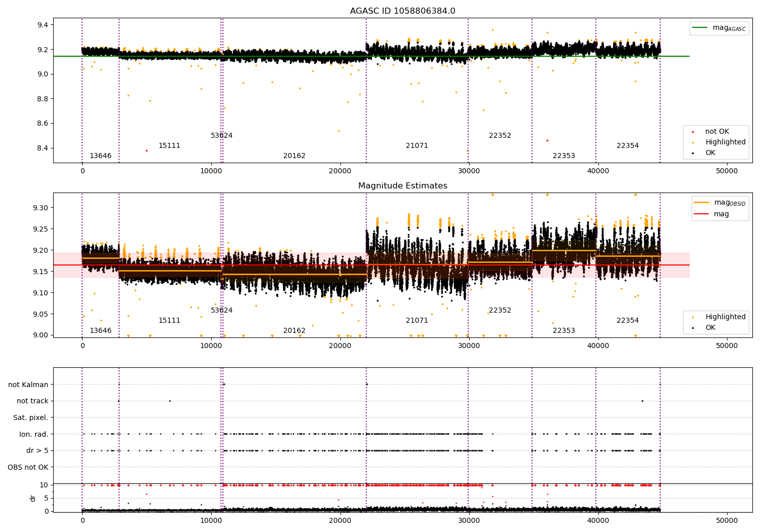Click y-axis tick 9.10 in middle plot
The width and height of the screenshot is (760, 532).
41,293
